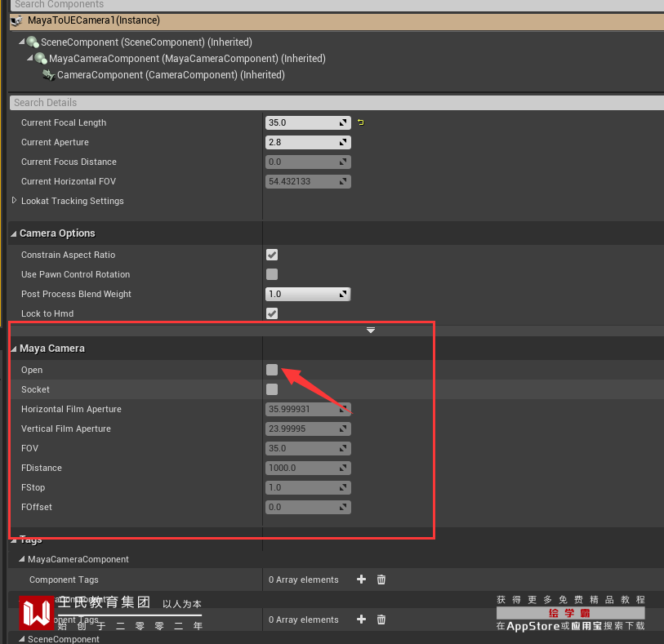Click the CameraComponent camera icon

pyautogui.click(x=49, y=75)
